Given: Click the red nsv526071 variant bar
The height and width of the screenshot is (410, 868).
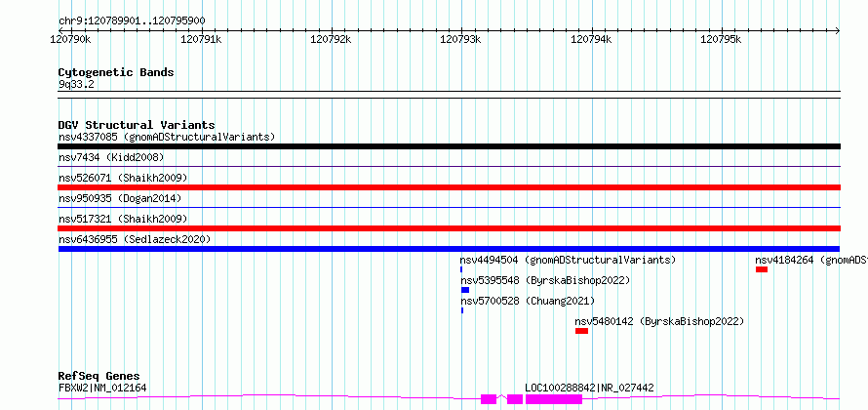Looking at the screenshot, I should pyautogui.click(x=449, y=187).
